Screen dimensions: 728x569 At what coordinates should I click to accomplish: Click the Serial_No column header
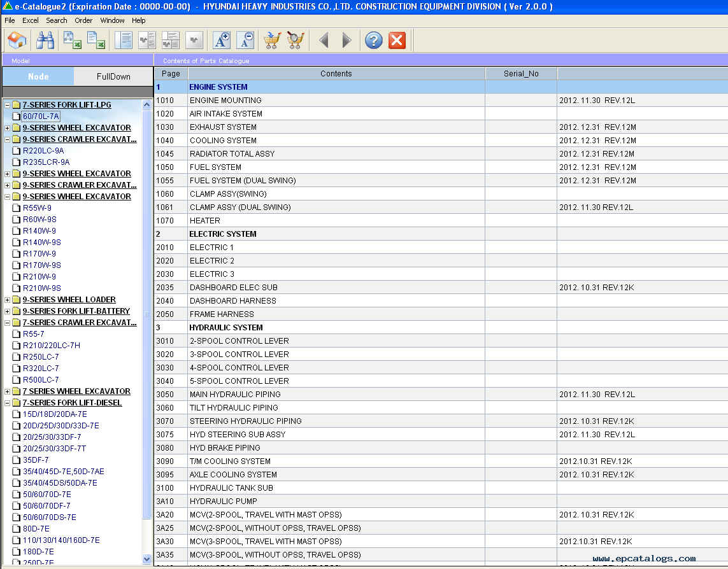tap(521, 73)
